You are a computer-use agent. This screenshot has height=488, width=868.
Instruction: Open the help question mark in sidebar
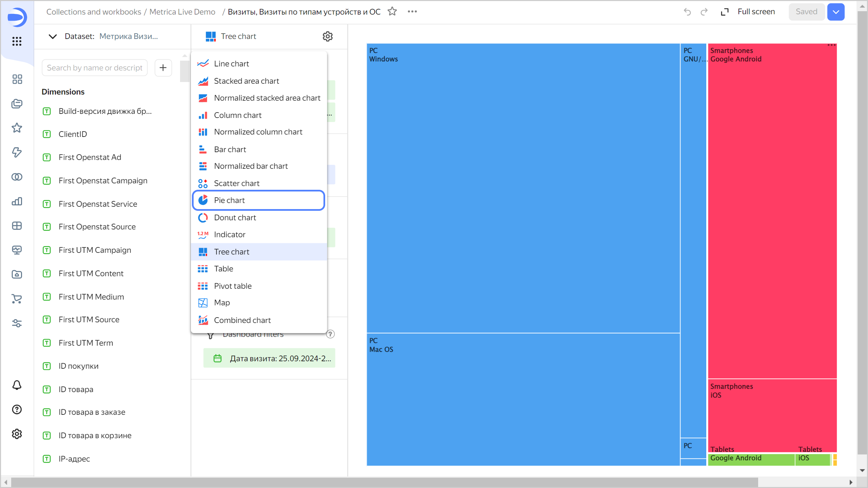point(17,409)
